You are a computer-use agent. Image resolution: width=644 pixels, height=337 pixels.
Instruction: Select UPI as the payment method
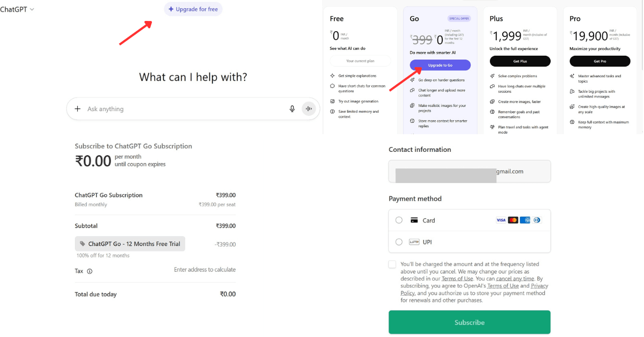pyautogui.click(x=399, y=241)
